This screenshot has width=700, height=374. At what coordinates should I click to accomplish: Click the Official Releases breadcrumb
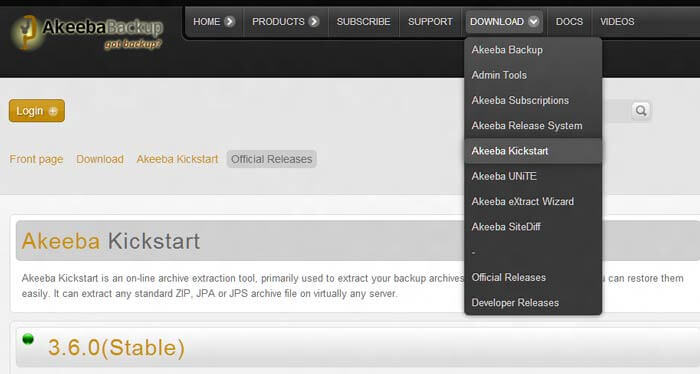click(271, 159)
